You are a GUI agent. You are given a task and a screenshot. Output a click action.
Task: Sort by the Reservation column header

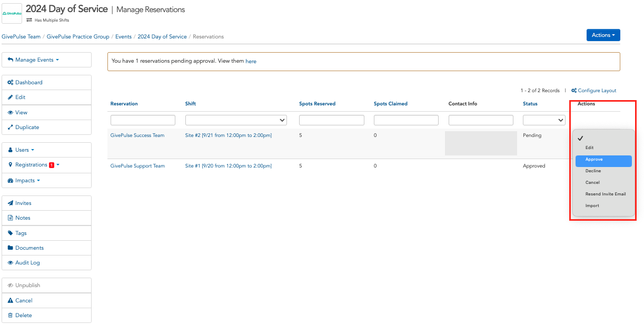point(124,104)
